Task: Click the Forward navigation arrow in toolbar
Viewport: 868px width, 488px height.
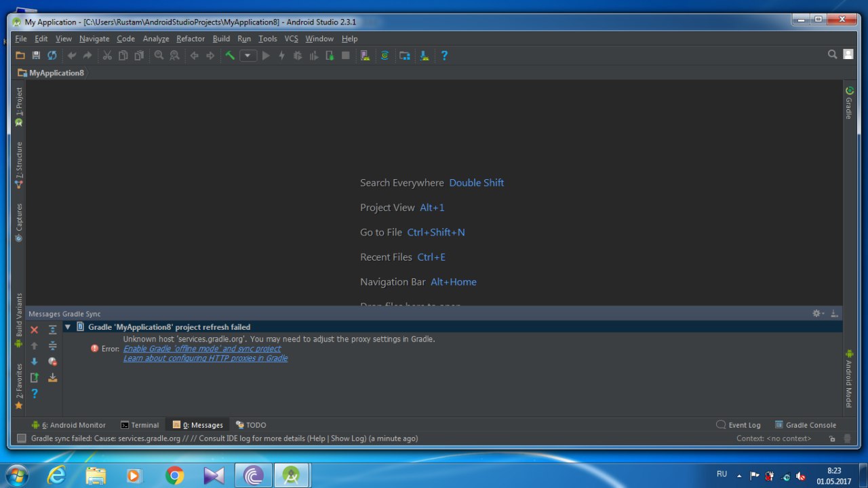Action: click(x=210, y=56)
